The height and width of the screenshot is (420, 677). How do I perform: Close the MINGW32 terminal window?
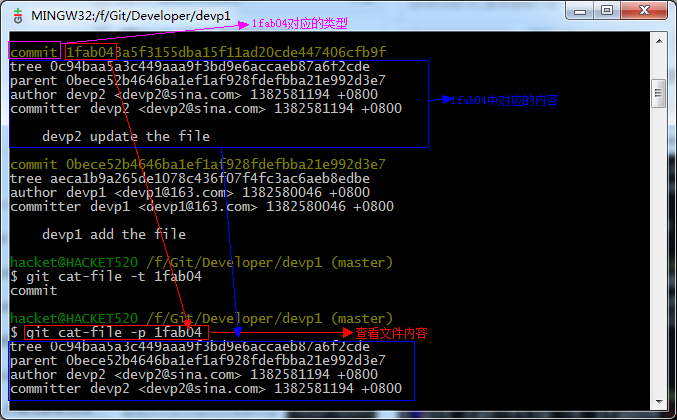point(644,10)
